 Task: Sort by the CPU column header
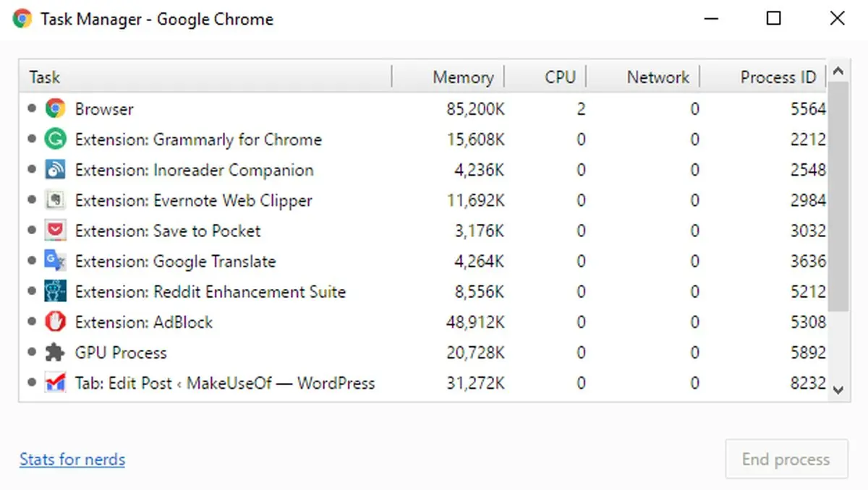click(x=560, y=77)
